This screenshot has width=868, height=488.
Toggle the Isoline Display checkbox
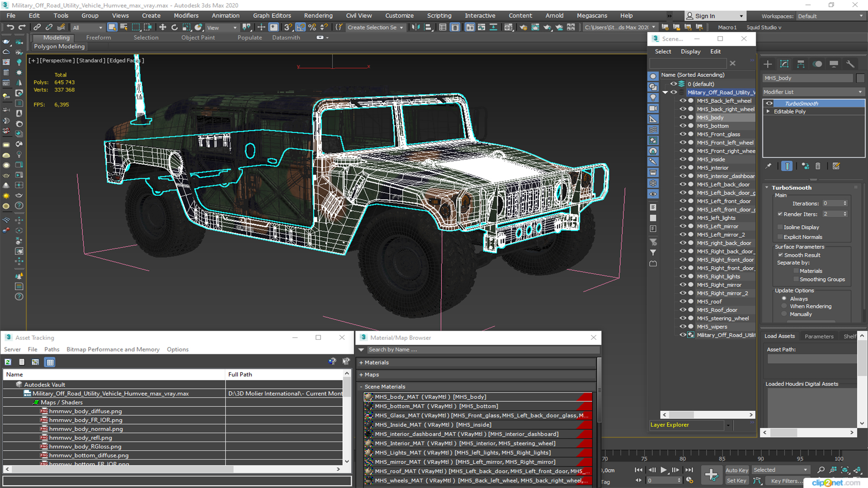[780, 227]
